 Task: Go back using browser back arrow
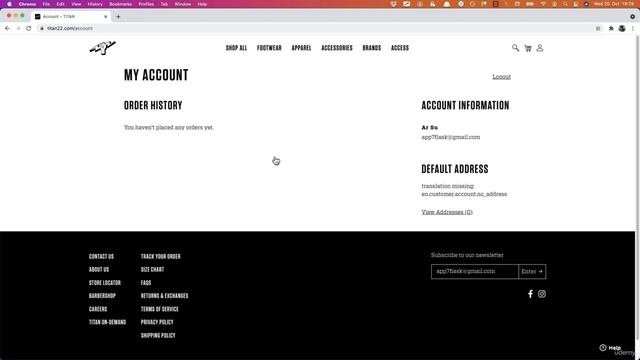[x=7, y=28]
